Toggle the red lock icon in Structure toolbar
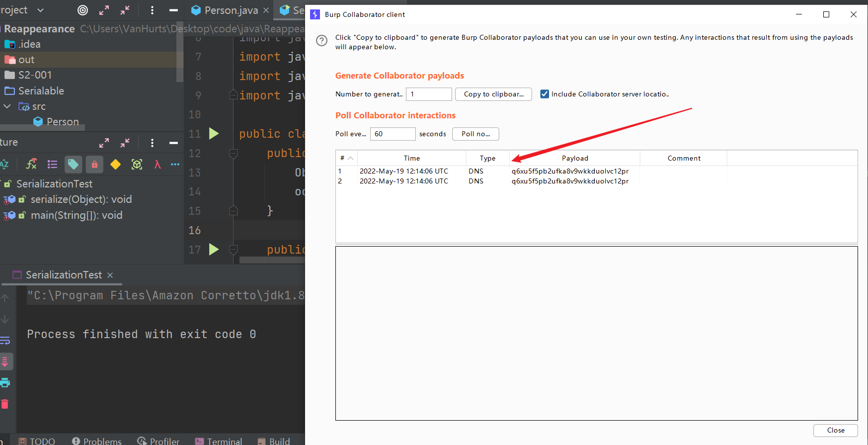 pos(94,164)
